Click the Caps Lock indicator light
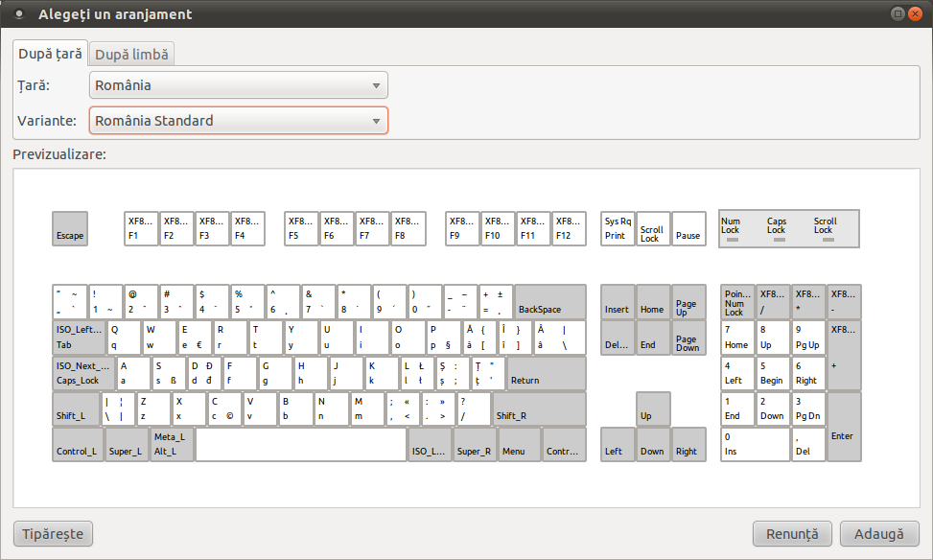The width and height of the screenshot is (933, 560). coord(779,240)
